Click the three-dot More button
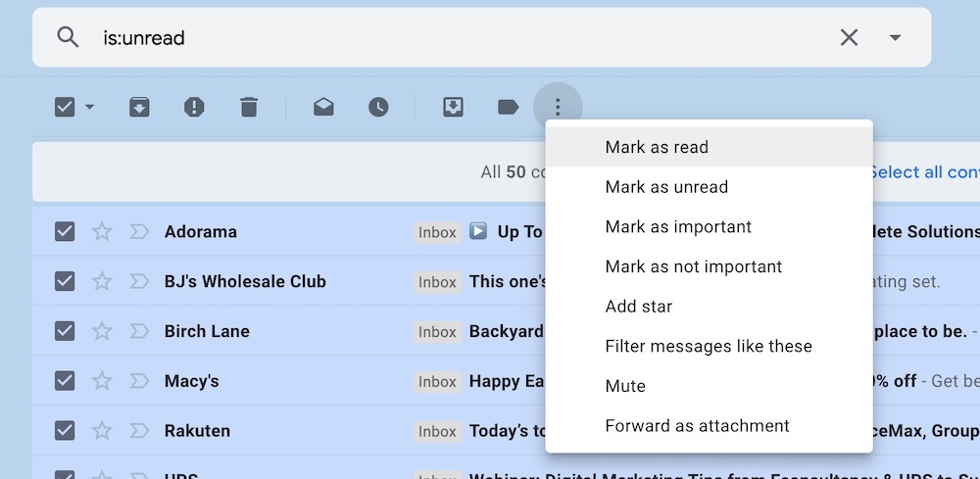Screen dimensions: 980x479 pos(558,108)
